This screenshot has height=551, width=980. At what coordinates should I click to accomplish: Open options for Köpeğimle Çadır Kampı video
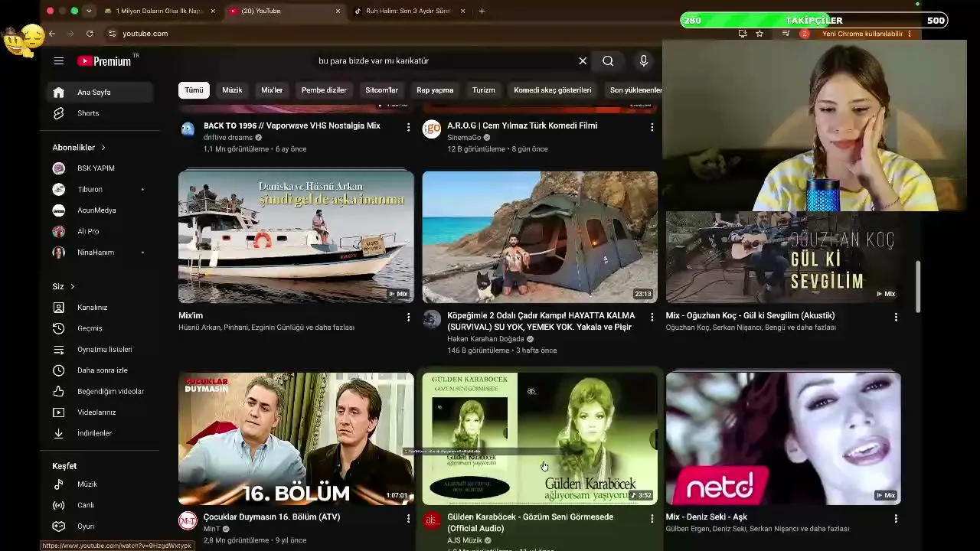652,317
